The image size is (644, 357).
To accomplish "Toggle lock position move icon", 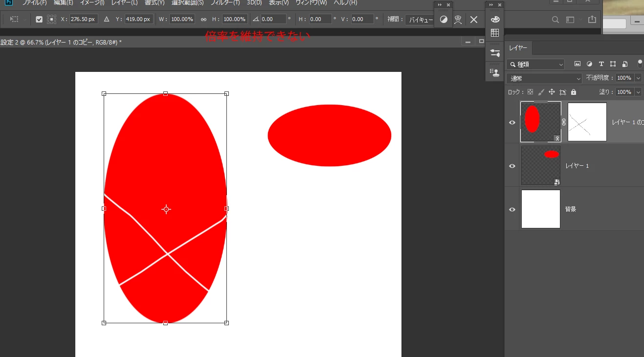I will 552,92.
